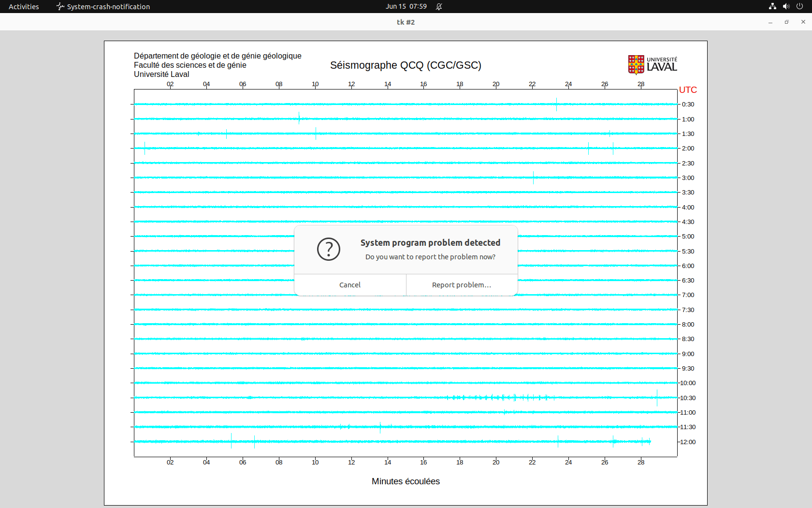This screenshot has width=812, height=508.
Task: Click the 10:30 time label
Action: click(688, 398)
